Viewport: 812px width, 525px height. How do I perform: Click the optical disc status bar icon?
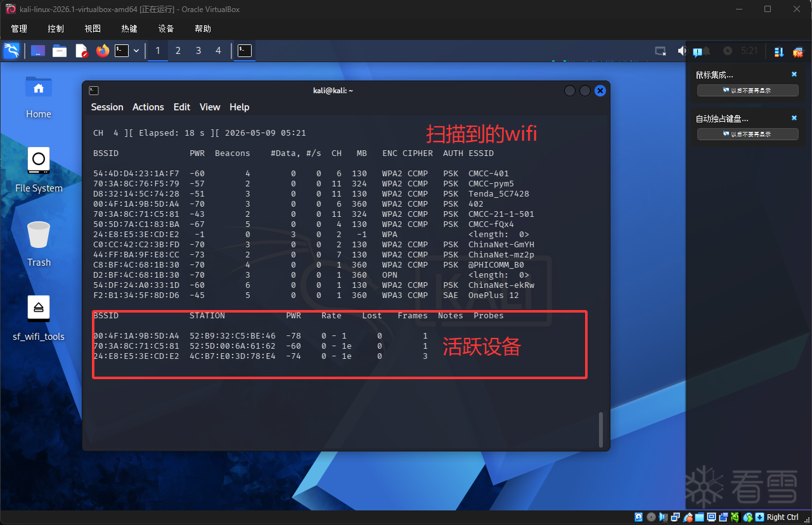coord(651,517)
